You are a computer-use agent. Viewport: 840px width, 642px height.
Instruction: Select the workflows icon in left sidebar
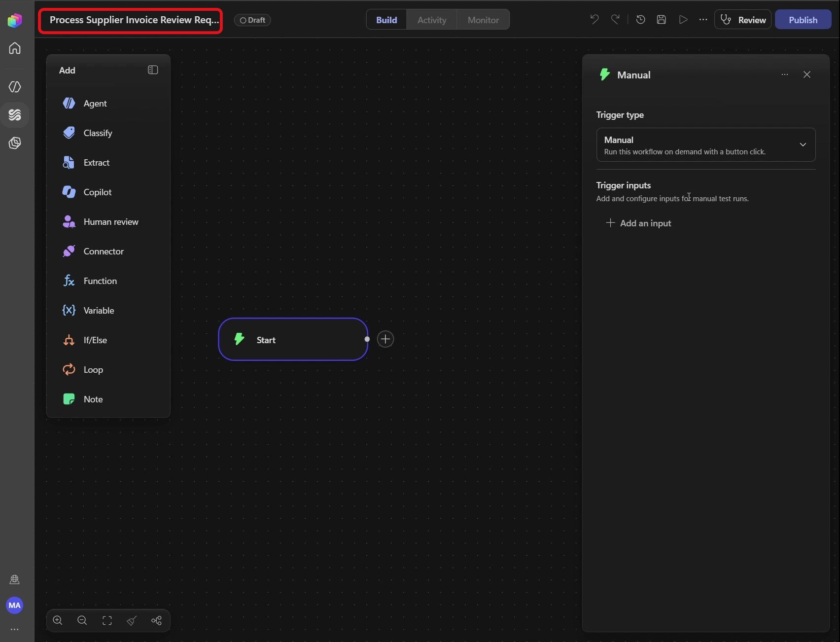click(15, 115)
